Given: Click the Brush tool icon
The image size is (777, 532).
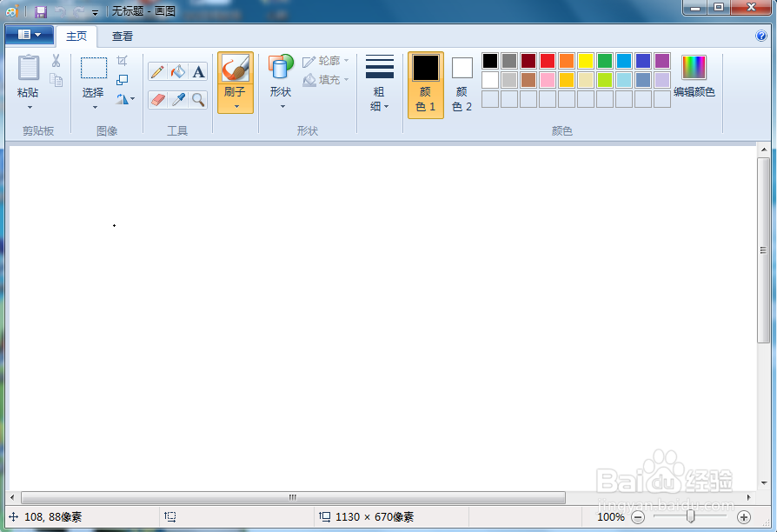Looking at the screenshot, I should click(x=236, y=68).
